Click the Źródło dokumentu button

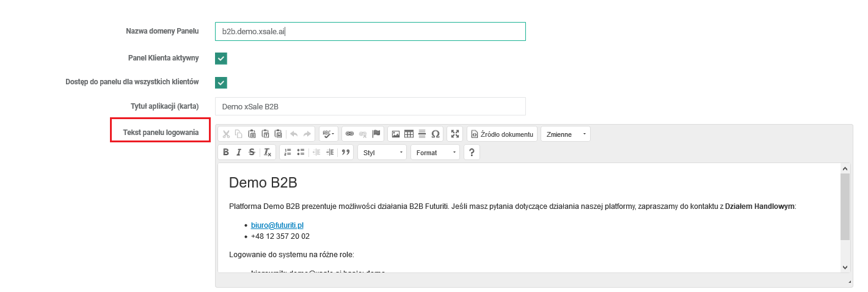click(x=502, y=134)
